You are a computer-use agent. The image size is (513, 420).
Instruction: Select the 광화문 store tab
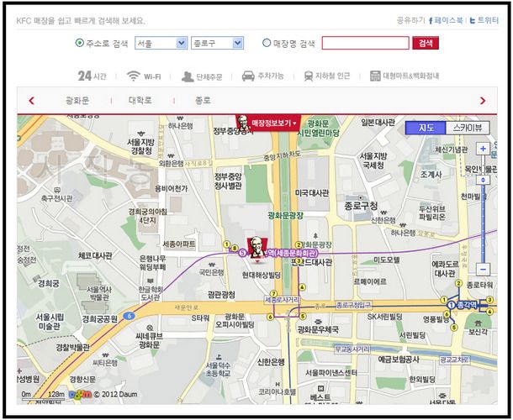pyautogui.click(x=77, y=100)
